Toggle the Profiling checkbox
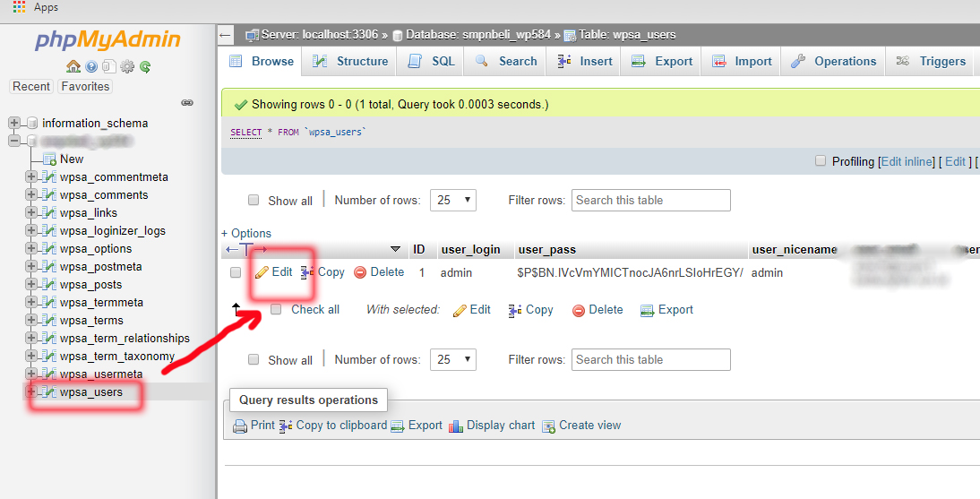Screen dimensions: 980x499 [x=821, y=161]
